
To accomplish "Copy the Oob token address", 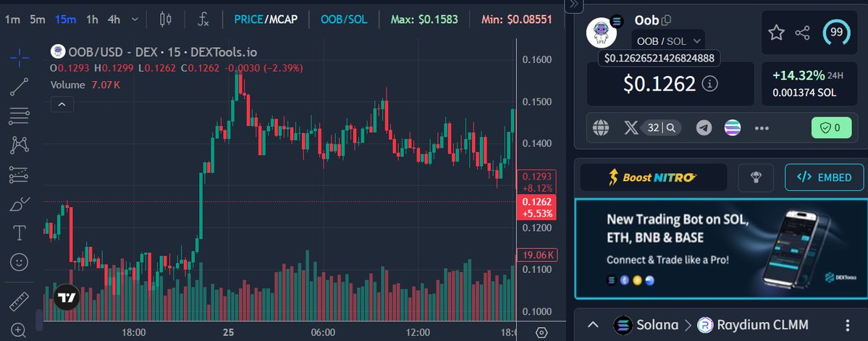I will (x=667, y=20).
